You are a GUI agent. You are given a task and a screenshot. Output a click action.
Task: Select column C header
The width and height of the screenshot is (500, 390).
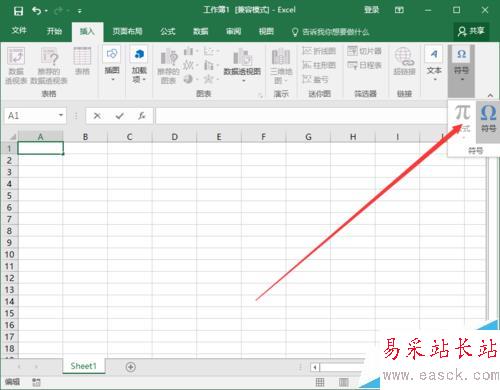(x=130, y=137)
